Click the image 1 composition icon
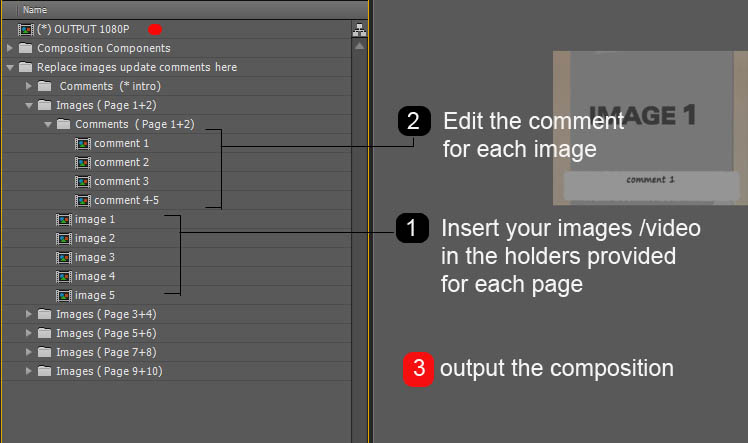This screenshot has width=748, height=443. (64, 219)
